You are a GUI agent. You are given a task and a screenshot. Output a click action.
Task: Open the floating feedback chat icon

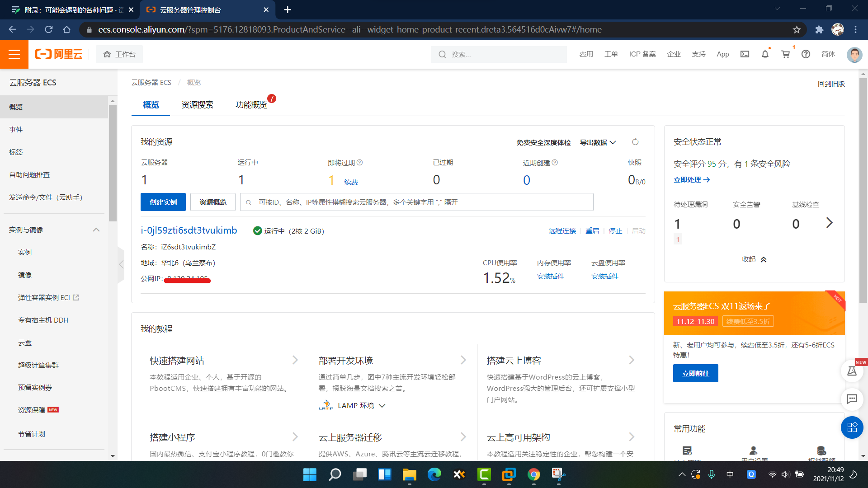click(x=852, y=399)
